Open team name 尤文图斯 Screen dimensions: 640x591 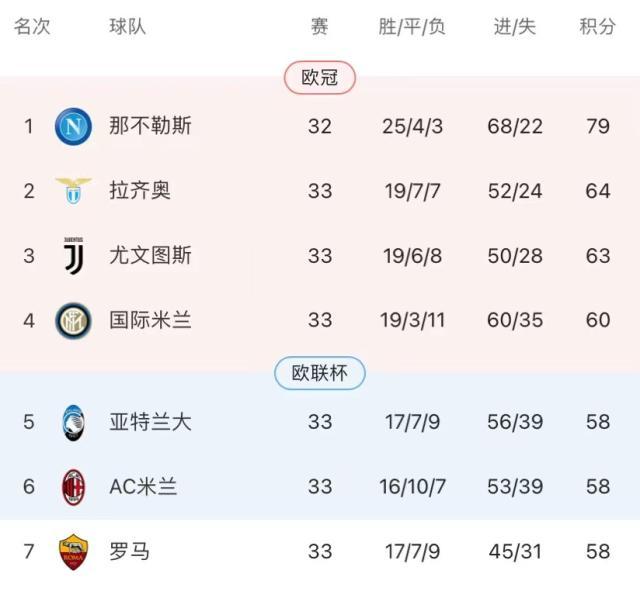point(150,255)
